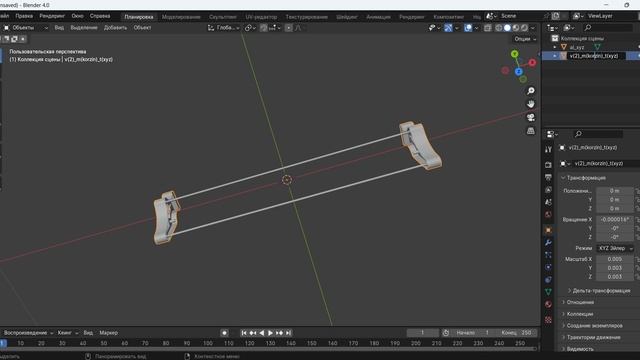Open the Modifiers wrench properties tab
Image resolution: width=640 pixels, height=360 pixels.
(548, 242)
